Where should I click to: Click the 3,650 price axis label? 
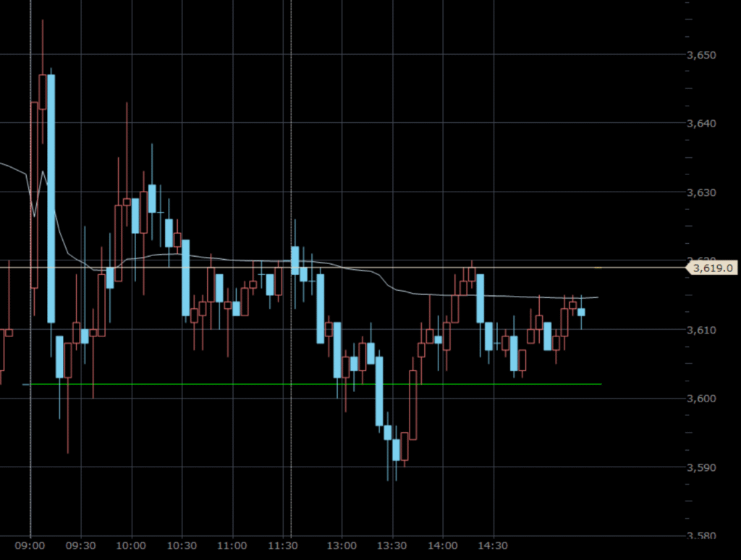(x=702, y=55)
